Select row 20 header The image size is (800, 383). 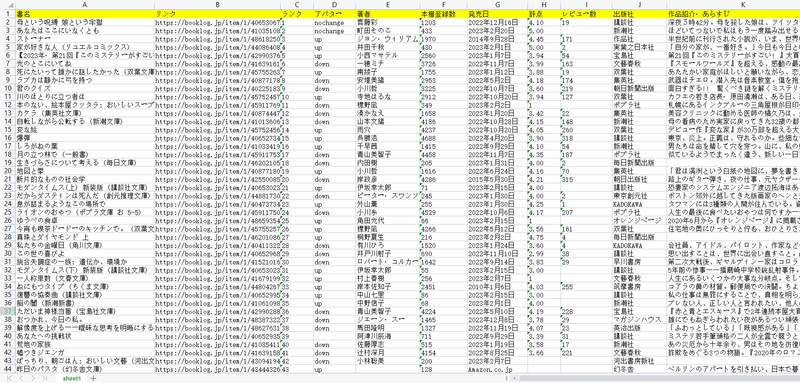pyautogui.click(x=8, y=171)
